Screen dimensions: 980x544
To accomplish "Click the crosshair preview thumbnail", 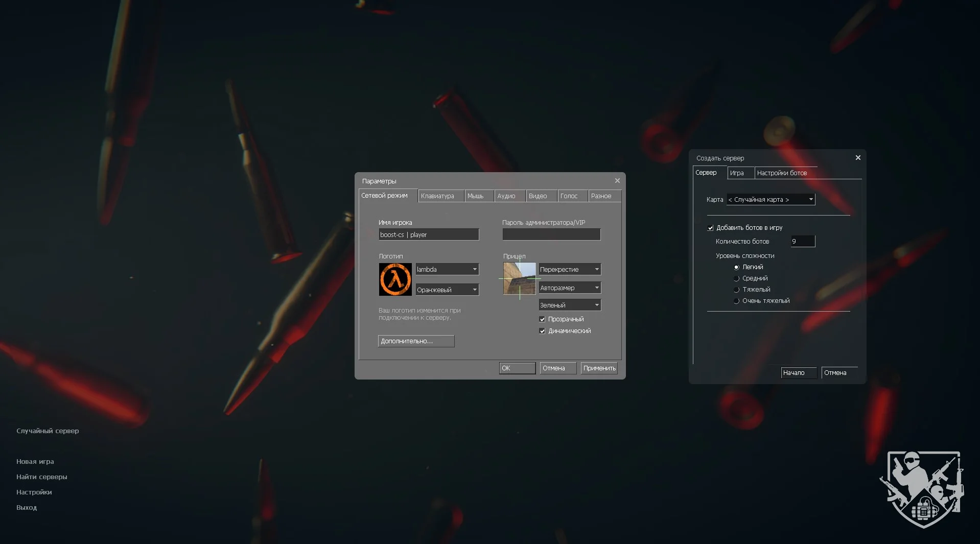I will [519, 278].
